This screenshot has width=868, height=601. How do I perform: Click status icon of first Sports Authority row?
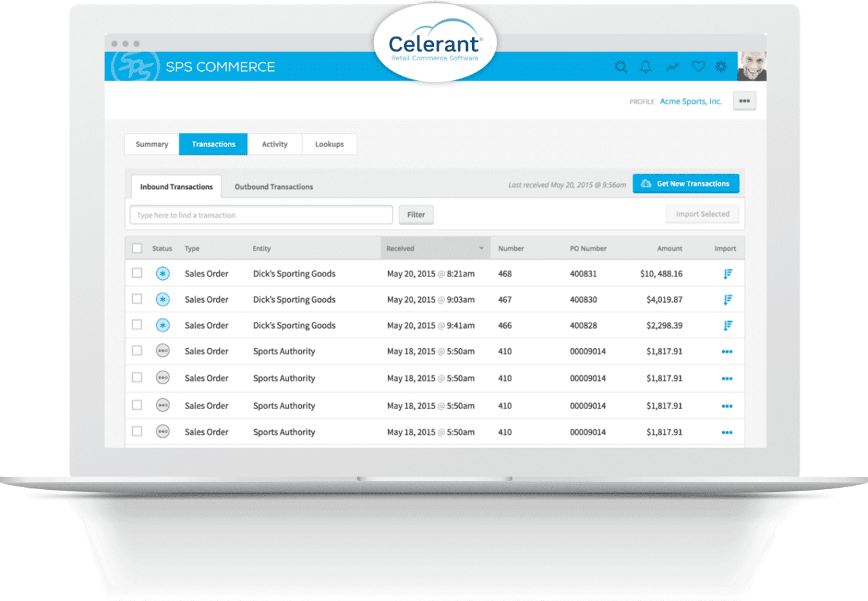163,351
